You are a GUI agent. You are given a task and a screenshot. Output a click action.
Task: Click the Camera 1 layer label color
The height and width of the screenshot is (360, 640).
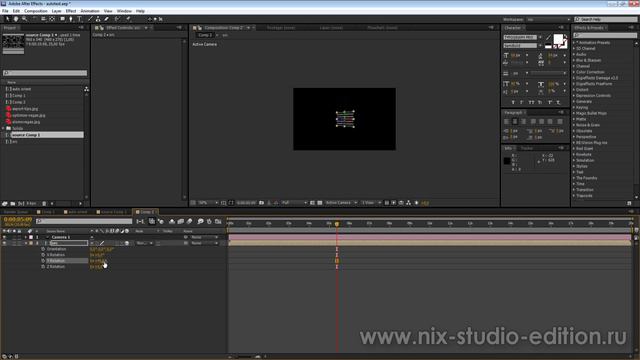point(31,237)
